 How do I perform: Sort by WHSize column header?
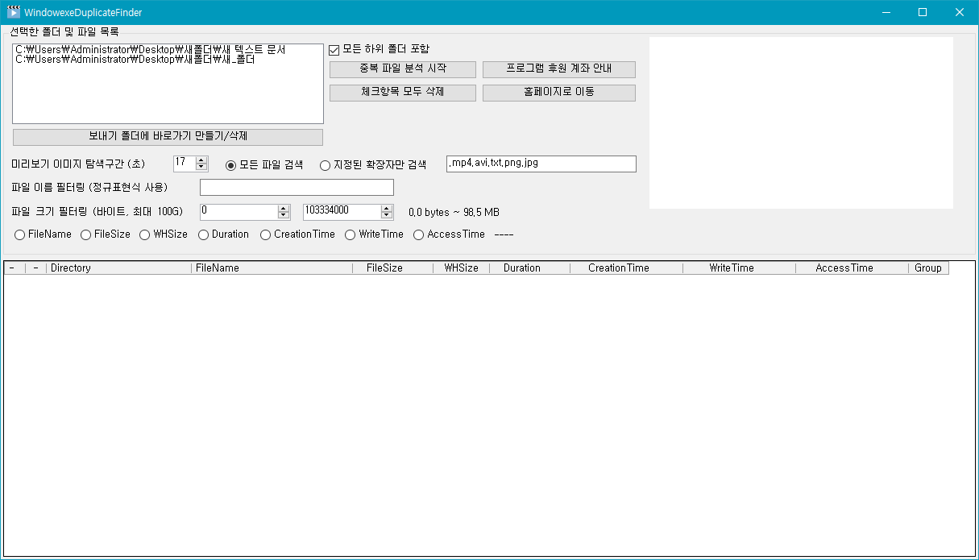(x=461, y=268)
